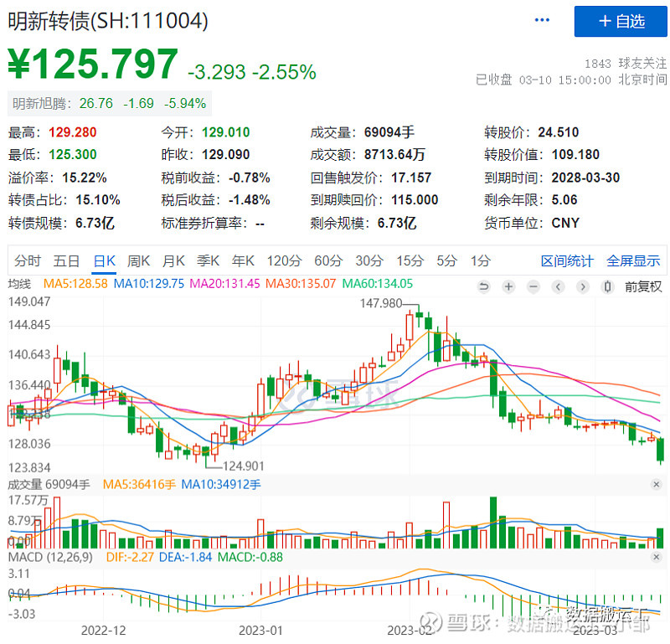
Task: Select the 季K quarterly tab
Action: pyautogui.click(x=208, y=260)
